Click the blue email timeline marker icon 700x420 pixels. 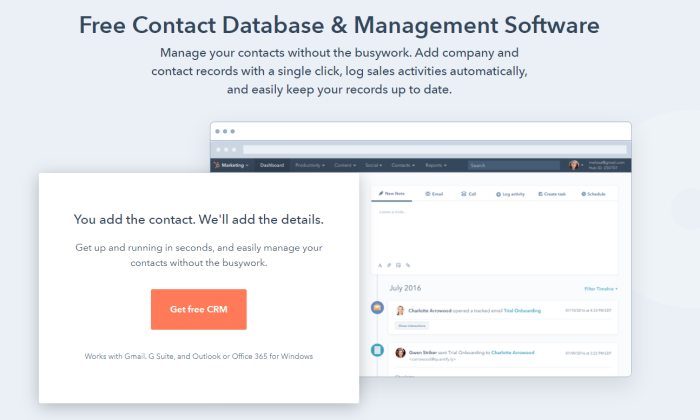pyautogui.click(x=377, y=308)
